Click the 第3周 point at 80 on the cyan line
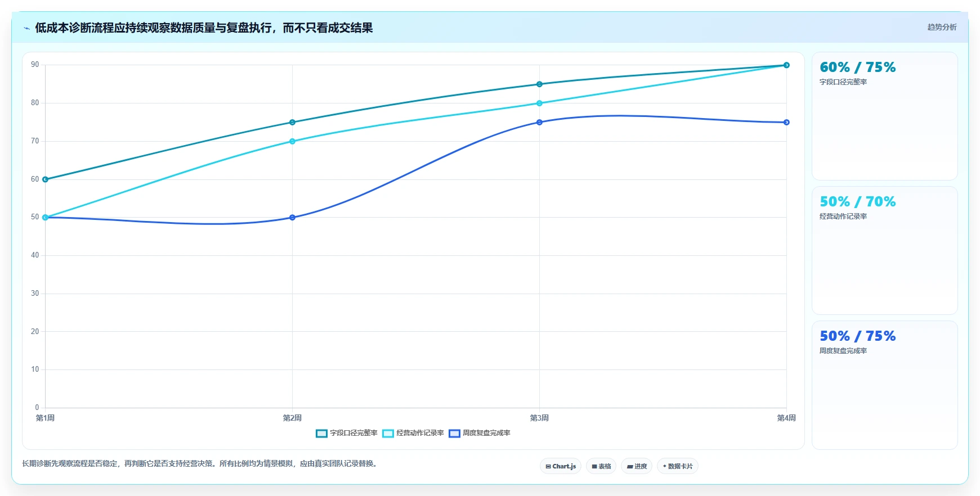Viewport: 980px width, 496px height. 539,103
